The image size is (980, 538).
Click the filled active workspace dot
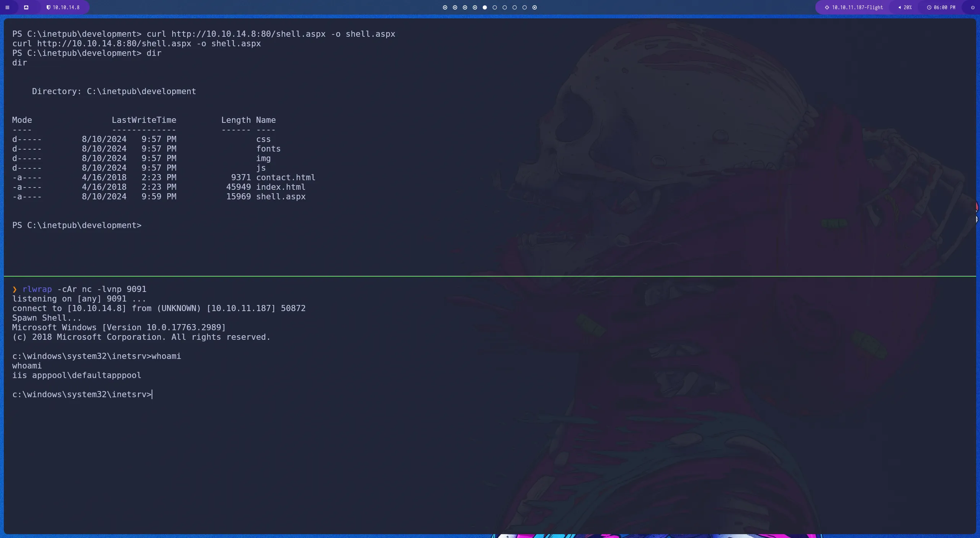point(485,7)
